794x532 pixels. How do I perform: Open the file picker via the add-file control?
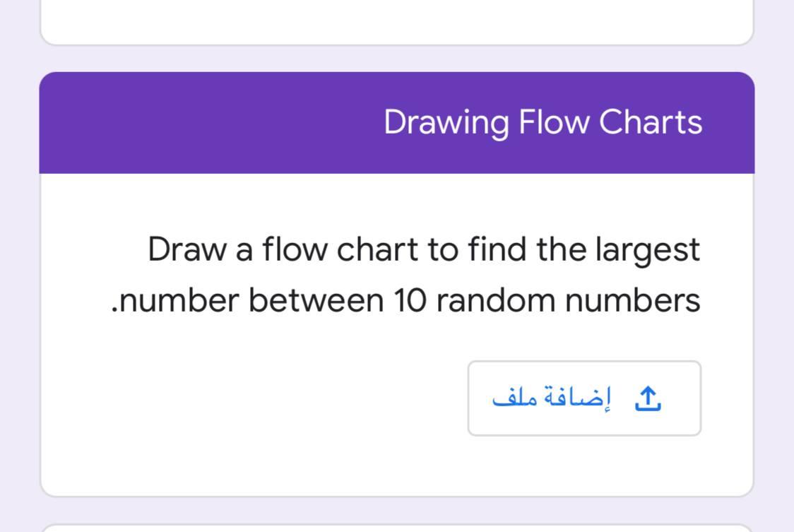(583, 398)
